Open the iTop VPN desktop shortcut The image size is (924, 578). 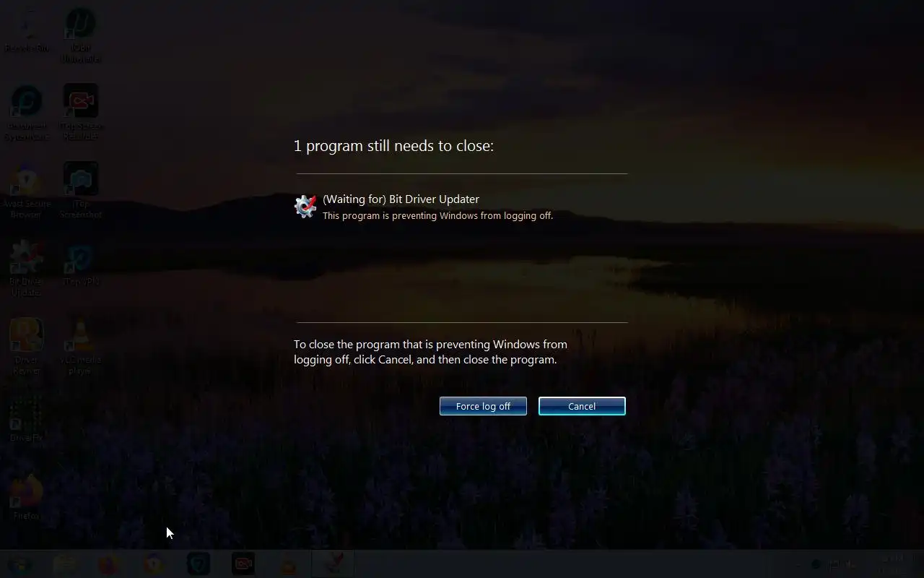click(x=80, y=265)
